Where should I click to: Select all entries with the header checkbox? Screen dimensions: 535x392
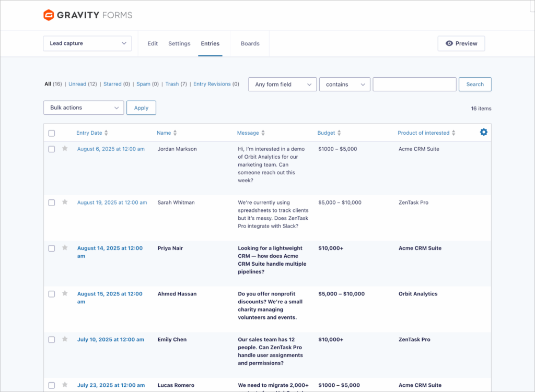(x=51, y=133)
